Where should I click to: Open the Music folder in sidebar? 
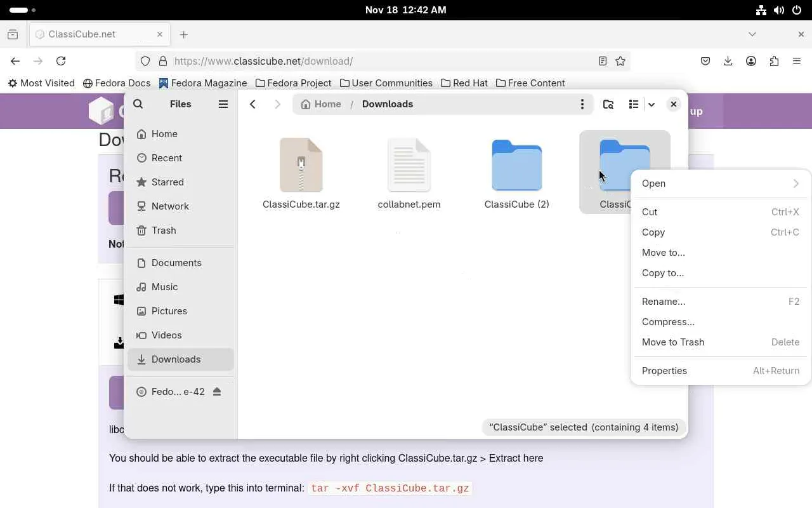pos(181,287)
